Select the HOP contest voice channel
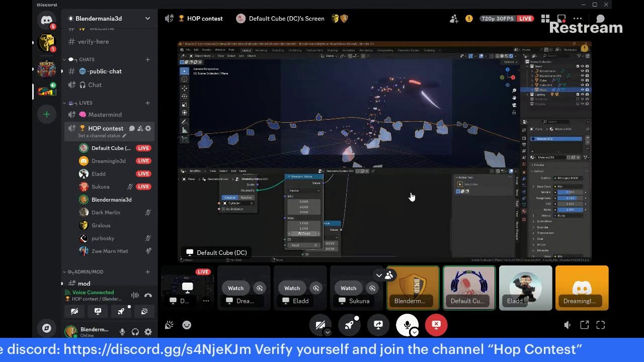 tap(105, 128)
